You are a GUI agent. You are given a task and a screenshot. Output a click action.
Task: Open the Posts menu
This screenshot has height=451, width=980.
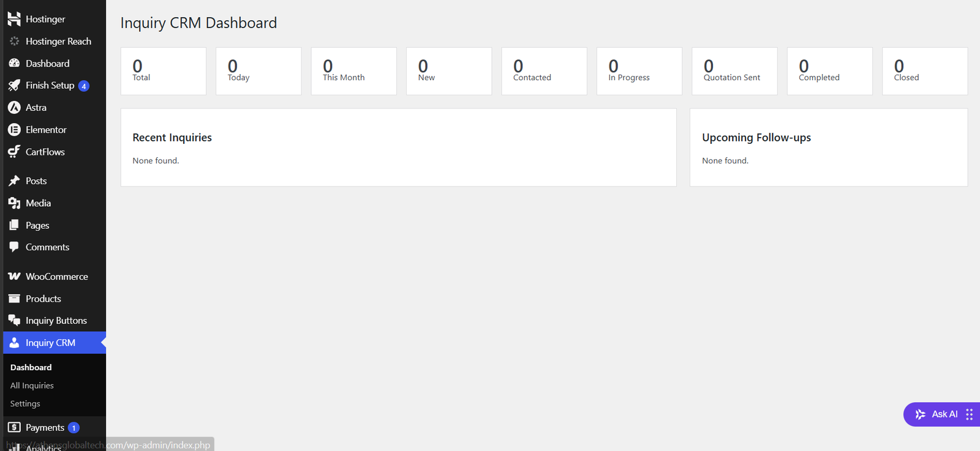[x=53, y=181]
